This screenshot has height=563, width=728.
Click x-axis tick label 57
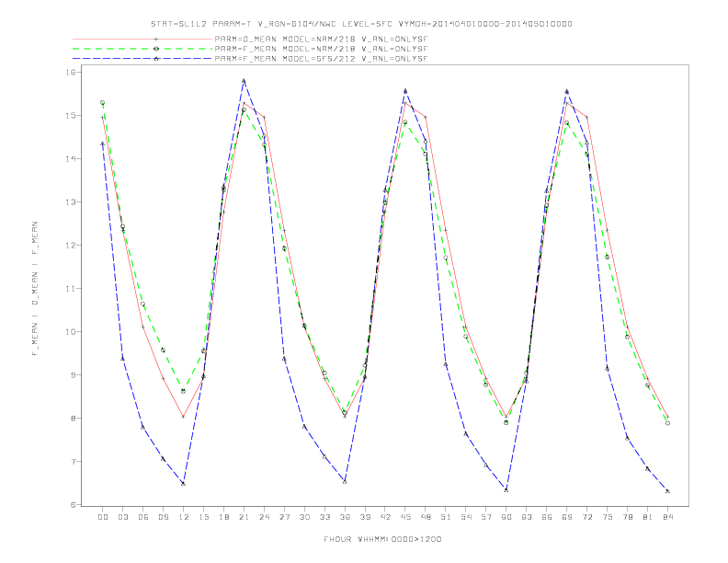tap(486, 517)
